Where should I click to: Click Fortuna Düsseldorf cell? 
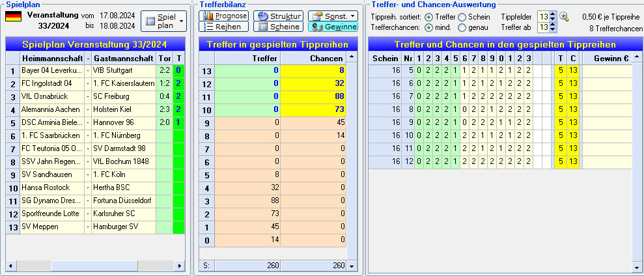click(x=124, y=200)
